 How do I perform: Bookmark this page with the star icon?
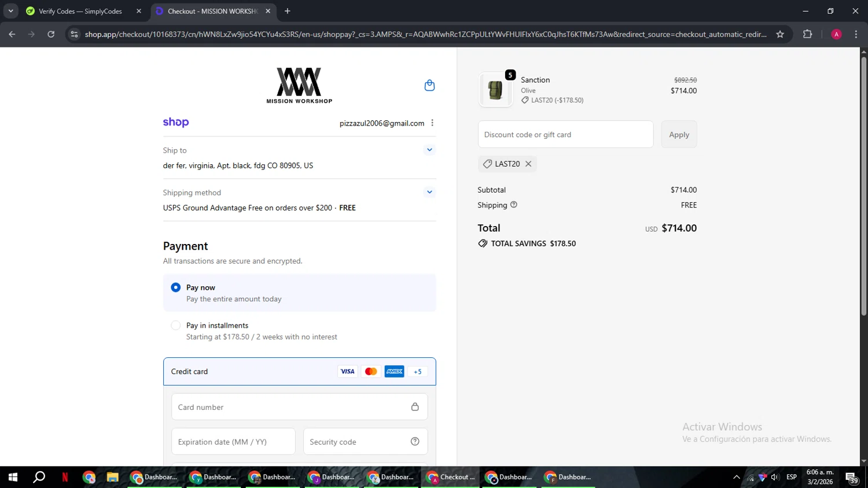(x=780, y=34)
